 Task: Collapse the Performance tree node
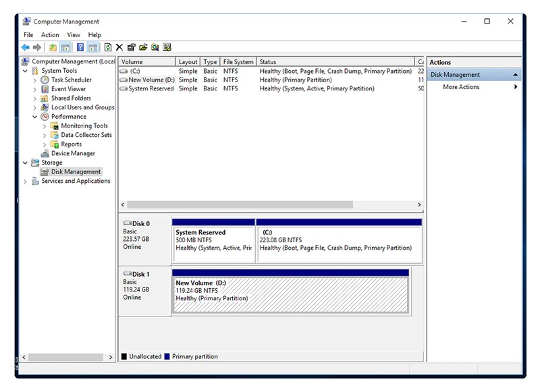[x=35, y=117]
